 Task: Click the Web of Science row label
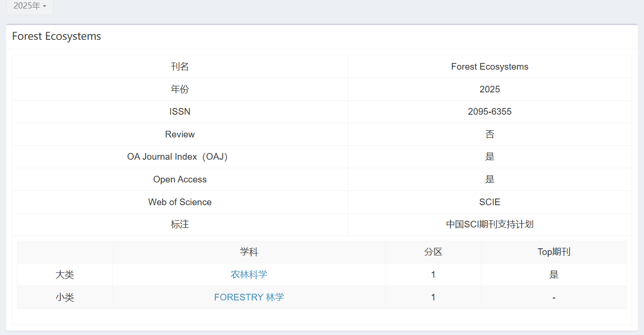click(180, 202)
